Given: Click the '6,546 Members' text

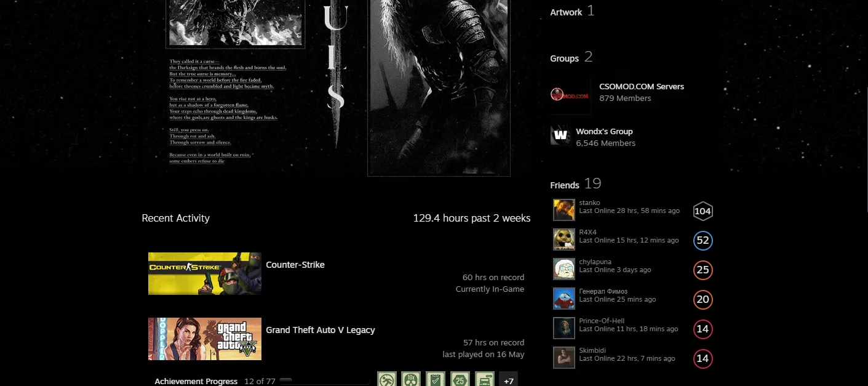Looking at the screenshot, I should click(x=605, y=143).
